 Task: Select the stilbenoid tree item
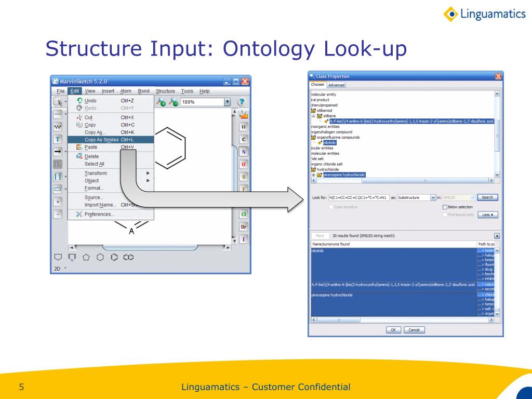pyautogui.click(x=324, y=111)
